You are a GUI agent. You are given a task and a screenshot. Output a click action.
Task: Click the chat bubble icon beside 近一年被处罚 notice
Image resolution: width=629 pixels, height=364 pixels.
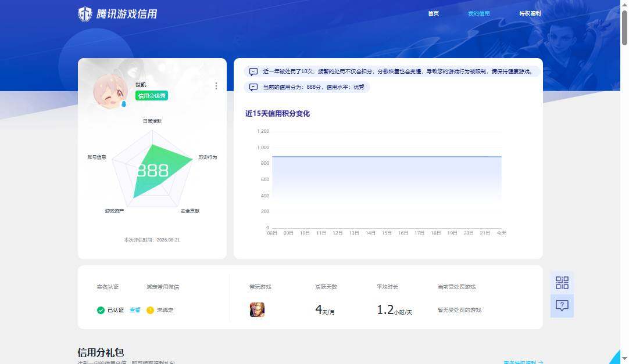(253, 71)
